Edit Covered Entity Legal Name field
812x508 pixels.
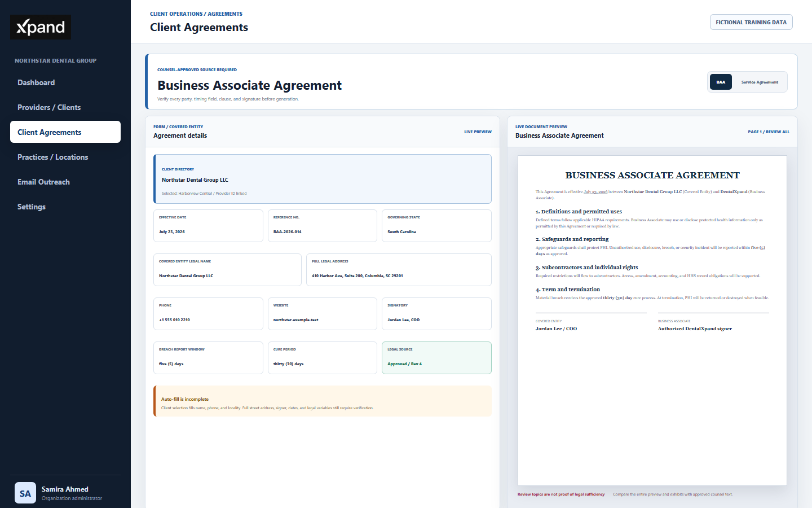[x=227, y=270]
